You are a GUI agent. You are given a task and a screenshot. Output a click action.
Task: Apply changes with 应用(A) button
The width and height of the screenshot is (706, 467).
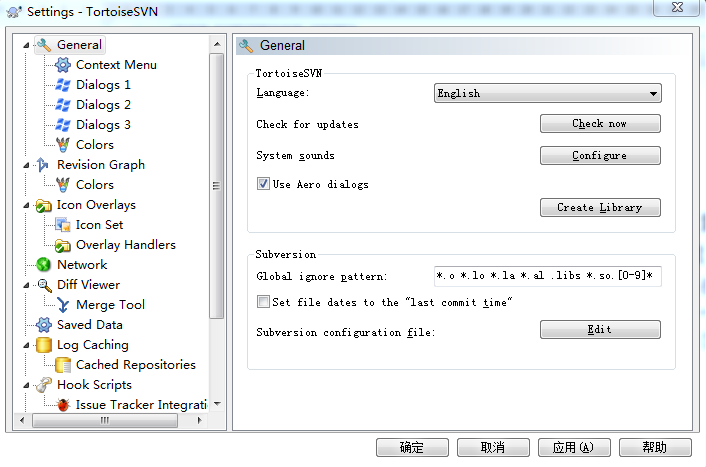pos(574,447)
